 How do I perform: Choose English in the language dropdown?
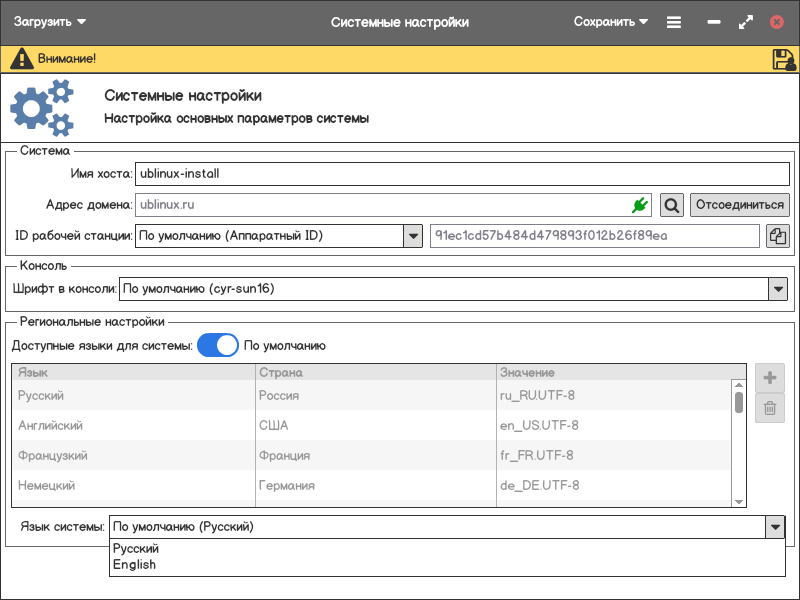(x=135, y=565)
